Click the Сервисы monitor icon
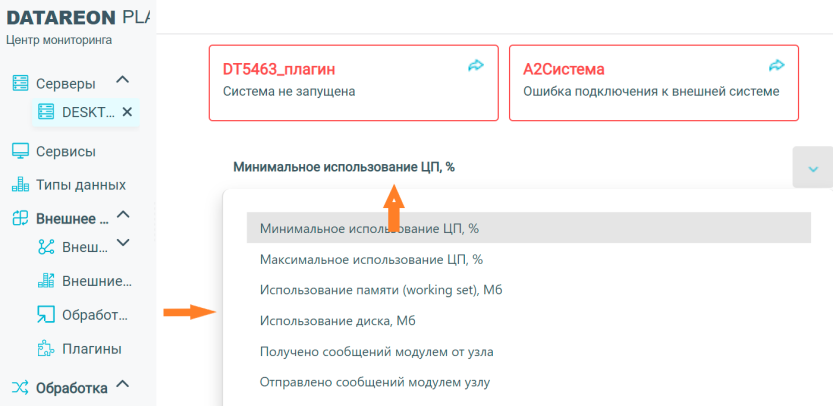The image size is (833, 406). 19,151
